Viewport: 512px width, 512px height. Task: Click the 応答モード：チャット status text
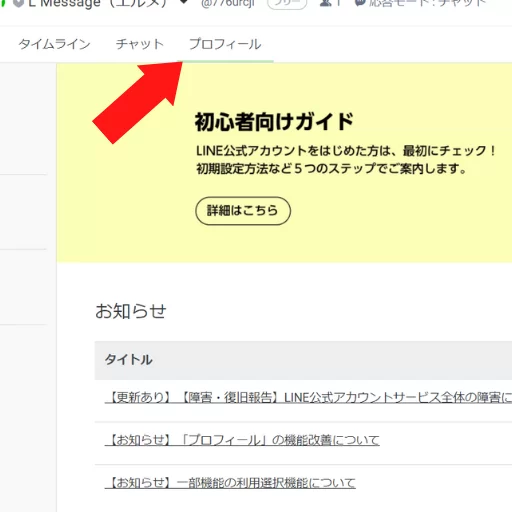click(427, 3)
